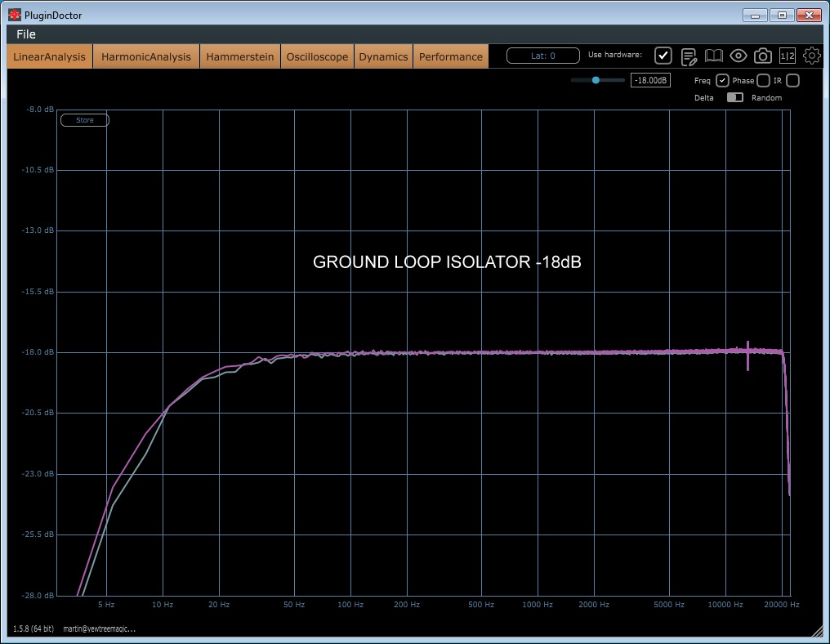Enable the Phase checkbox
The image size is (830, 644).
763,80
